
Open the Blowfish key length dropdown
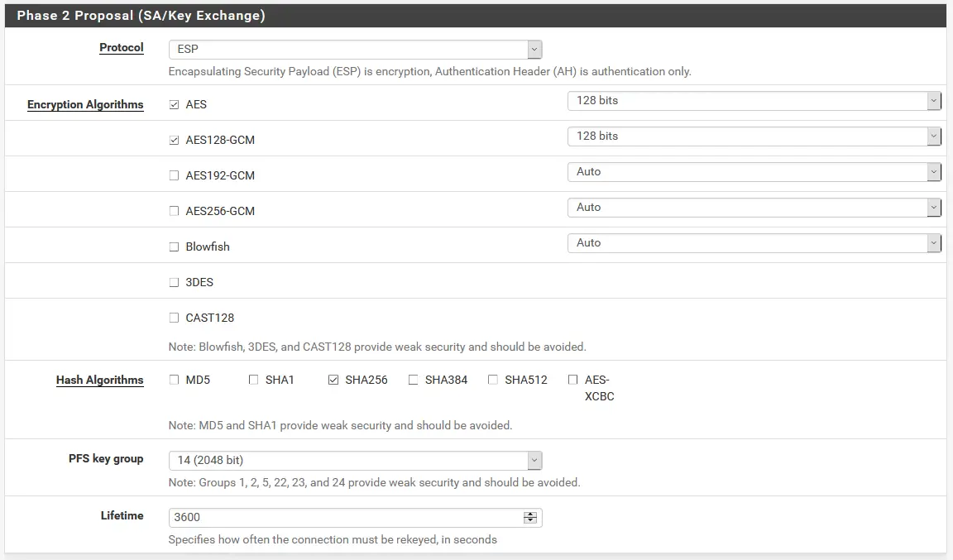click(x=754, y=243)
